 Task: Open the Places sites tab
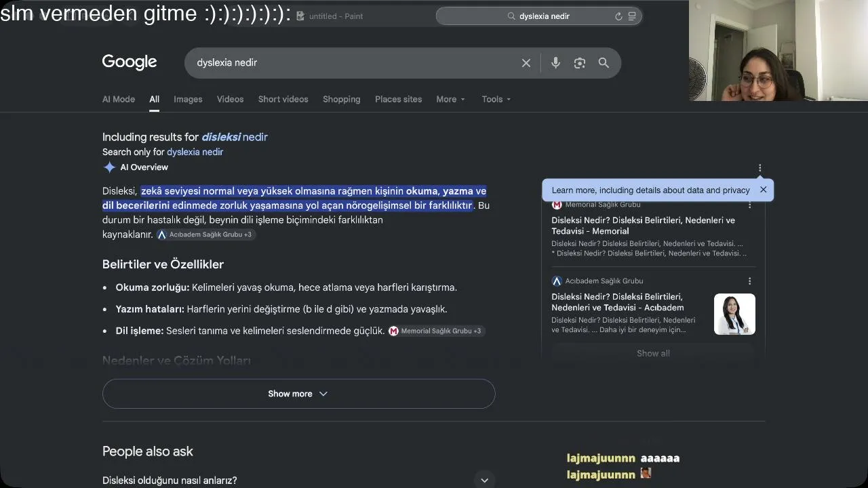[398, 99]
